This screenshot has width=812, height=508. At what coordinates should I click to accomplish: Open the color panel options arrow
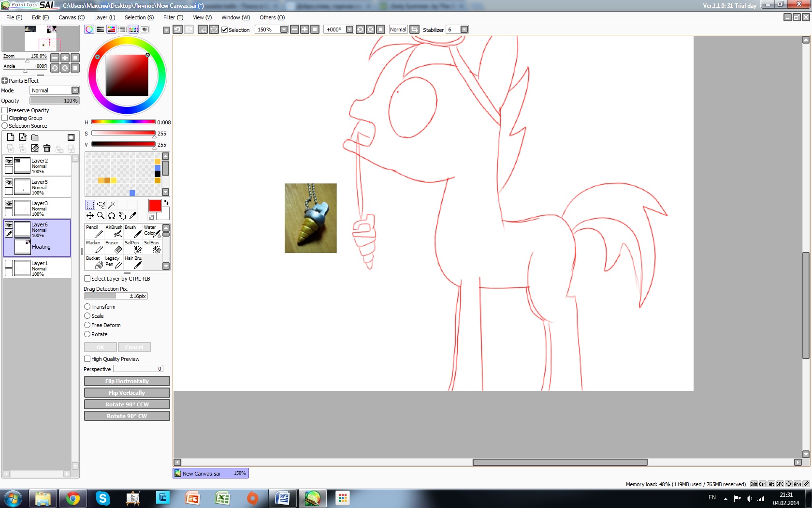tap(166, 30)
